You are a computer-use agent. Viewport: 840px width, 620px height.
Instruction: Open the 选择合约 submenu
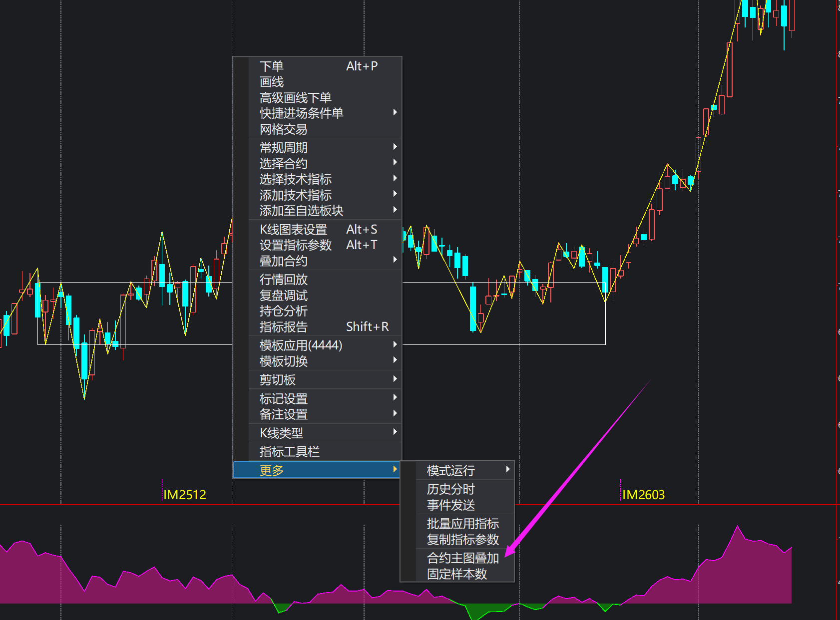tap(283, 164)
